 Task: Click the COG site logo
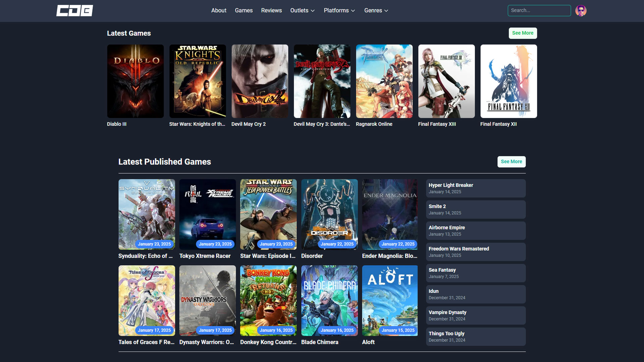click(x=74, y=11)
